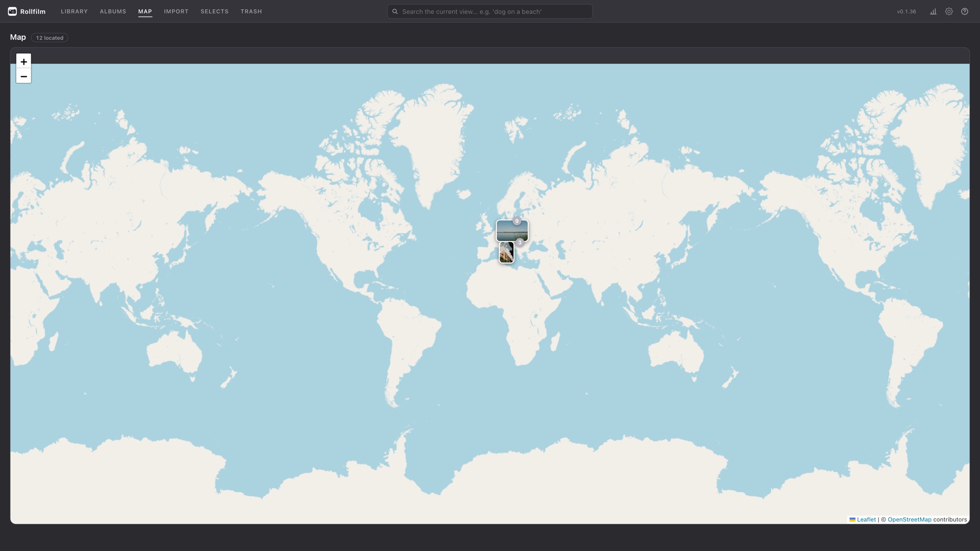The height and width of the screenshot is (551, 980).
Task: Focus the search current view field
Action: point(490,11)
